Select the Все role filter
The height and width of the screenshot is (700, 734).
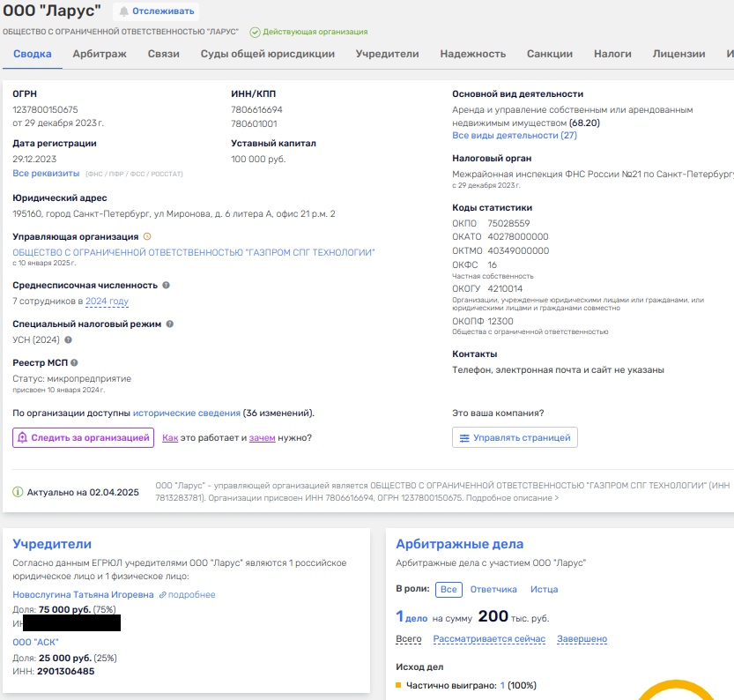[x=449, y=590]
